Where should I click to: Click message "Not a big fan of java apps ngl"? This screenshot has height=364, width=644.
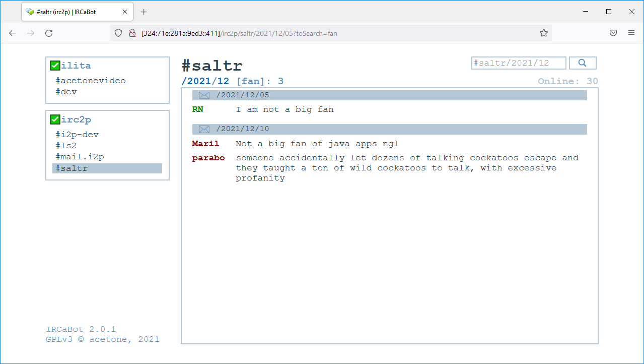[317, 144]
